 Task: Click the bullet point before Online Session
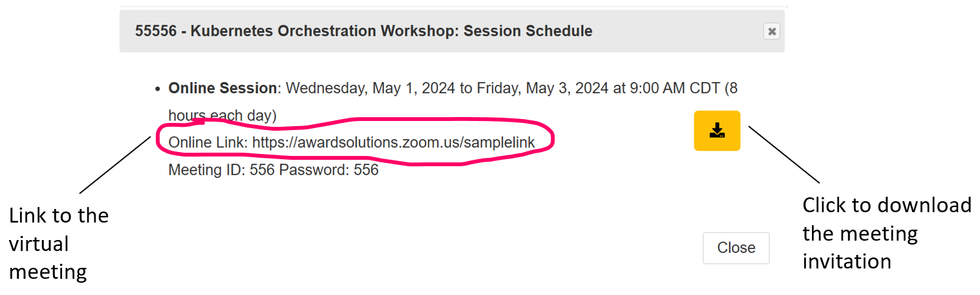158,89
